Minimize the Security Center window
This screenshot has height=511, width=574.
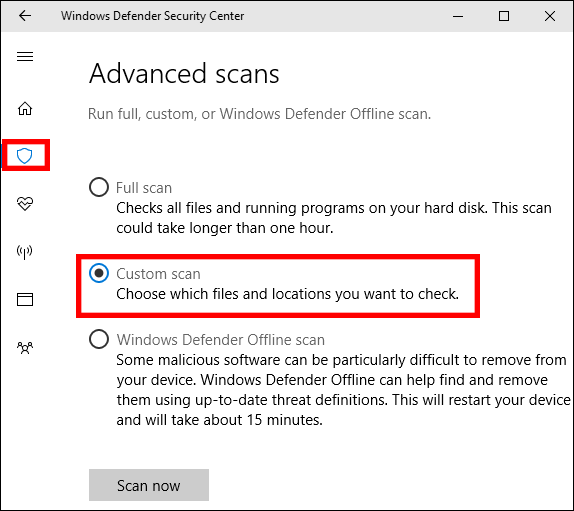(458, 16)
